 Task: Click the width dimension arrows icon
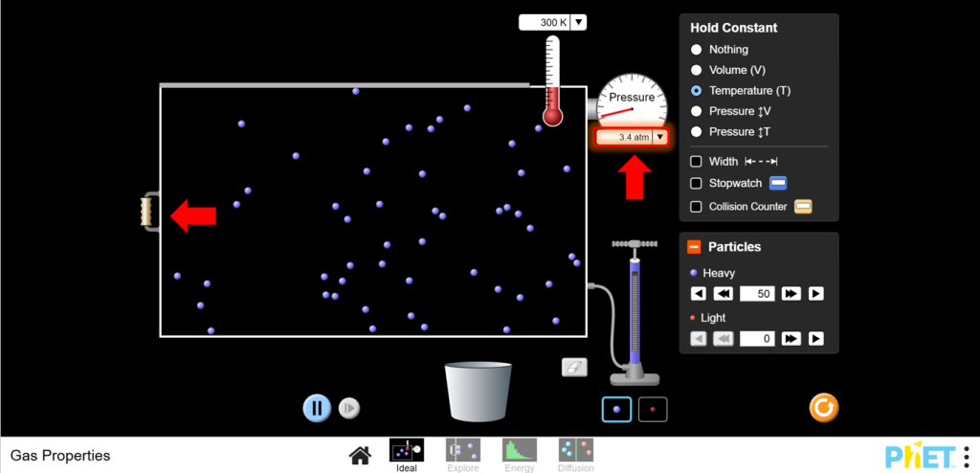click(761, 162)
